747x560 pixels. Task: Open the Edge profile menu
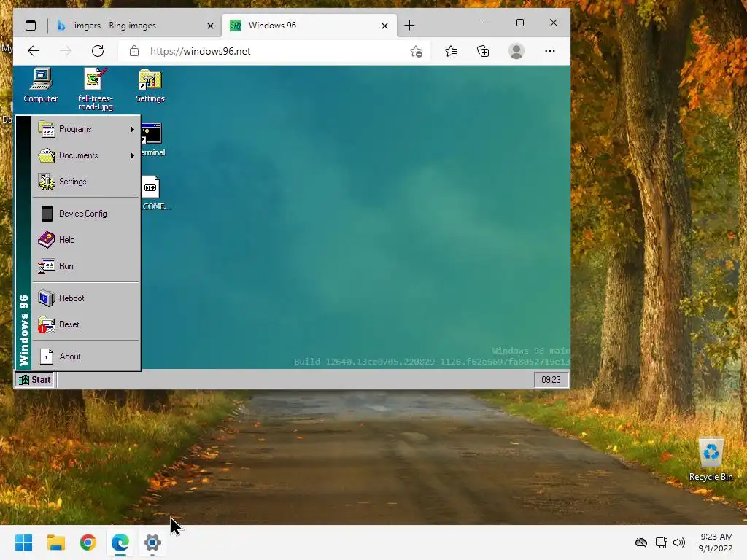[516, 51]
